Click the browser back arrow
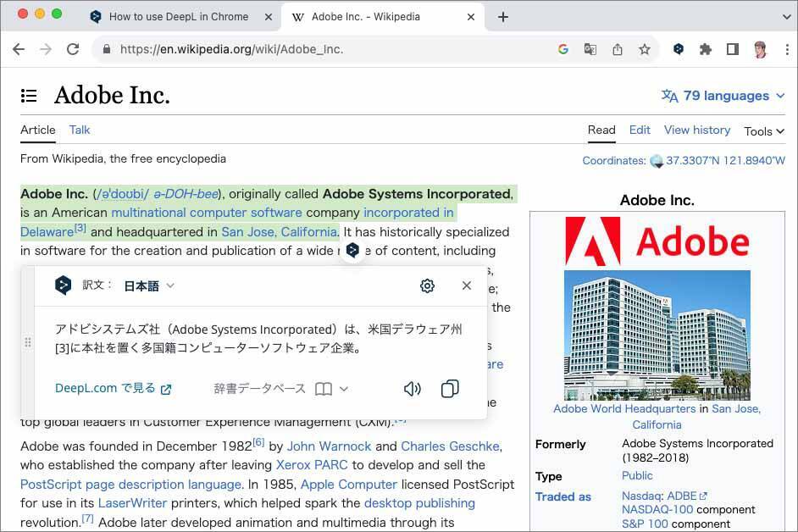The width and height of the screenshot is (798, 532). tap(19, 49)
